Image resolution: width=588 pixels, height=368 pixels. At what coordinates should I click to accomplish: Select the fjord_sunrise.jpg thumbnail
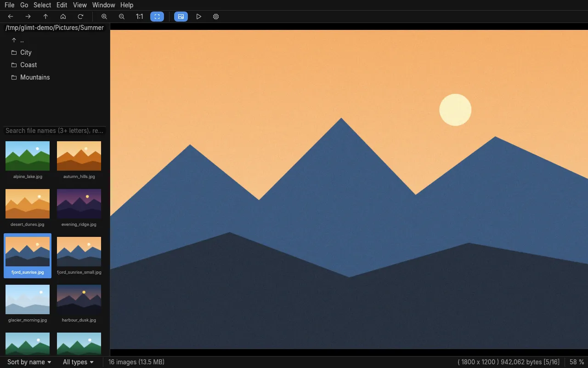pyautogui.click(x=28, y=256)
